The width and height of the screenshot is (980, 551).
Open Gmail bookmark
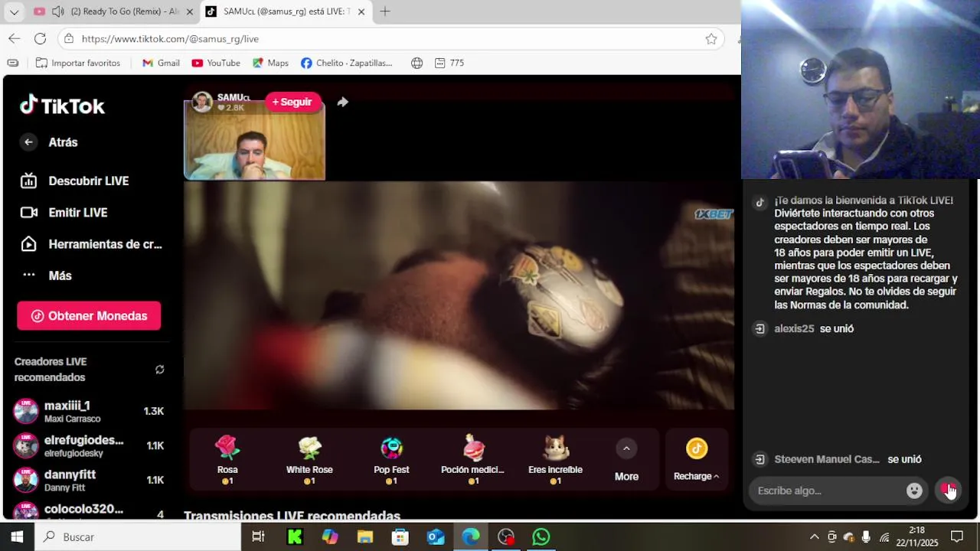(x=161, y=63)
